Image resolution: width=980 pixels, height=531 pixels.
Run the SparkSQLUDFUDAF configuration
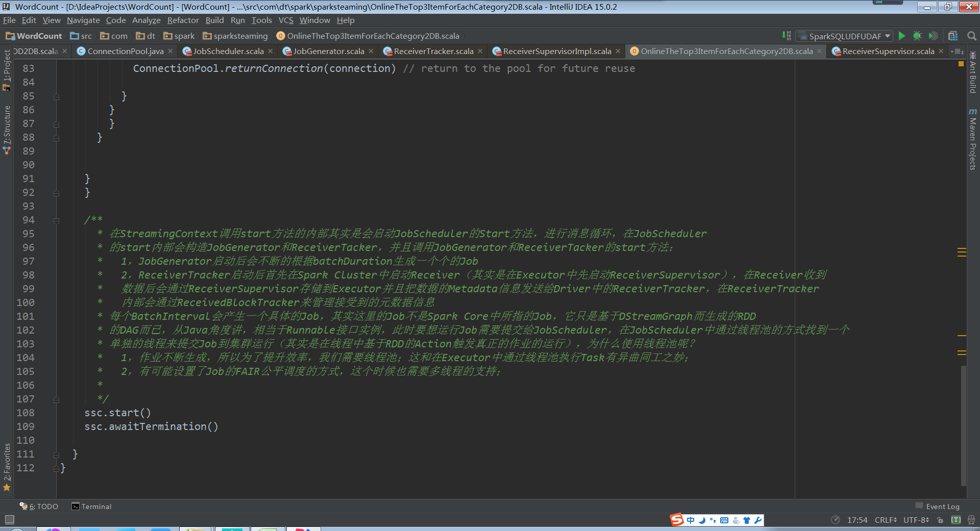[x=902, y=36]
